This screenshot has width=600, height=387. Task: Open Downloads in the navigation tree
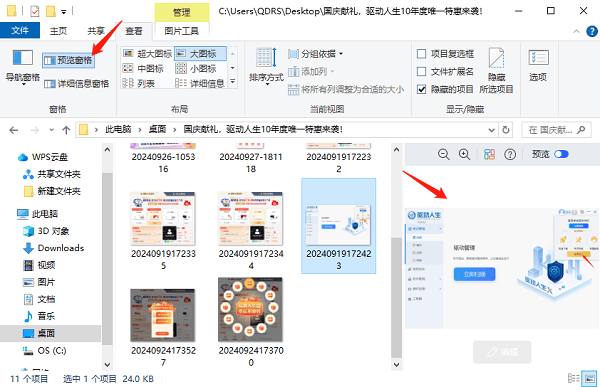click(54, 248)
